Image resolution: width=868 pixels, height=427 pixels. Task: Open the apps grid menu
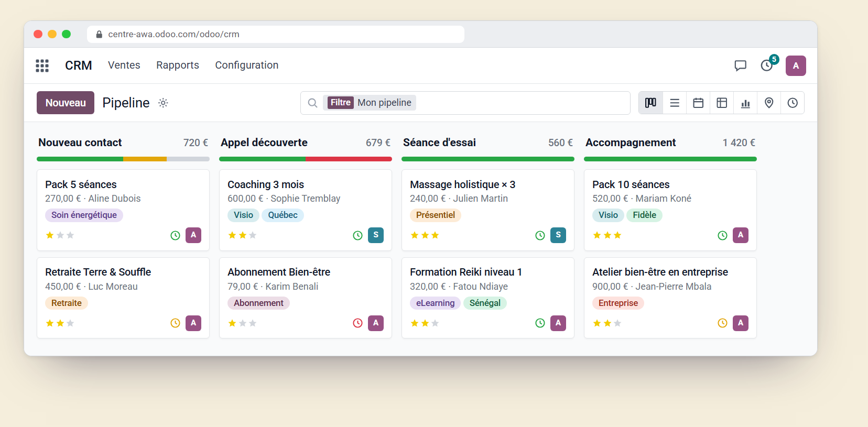[x=42, y=65]
